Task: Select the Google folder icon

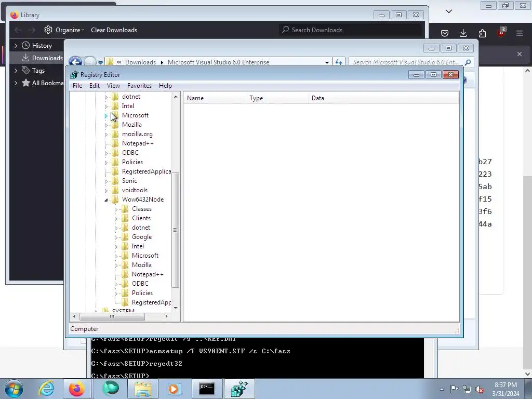Action: (x=125, y=237)
